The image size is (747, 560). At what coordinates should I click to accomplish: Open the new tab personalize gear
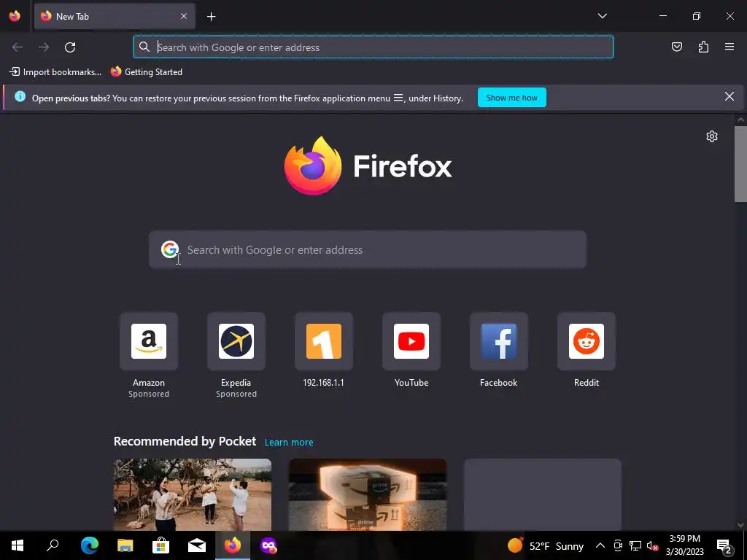pos(712,136)
